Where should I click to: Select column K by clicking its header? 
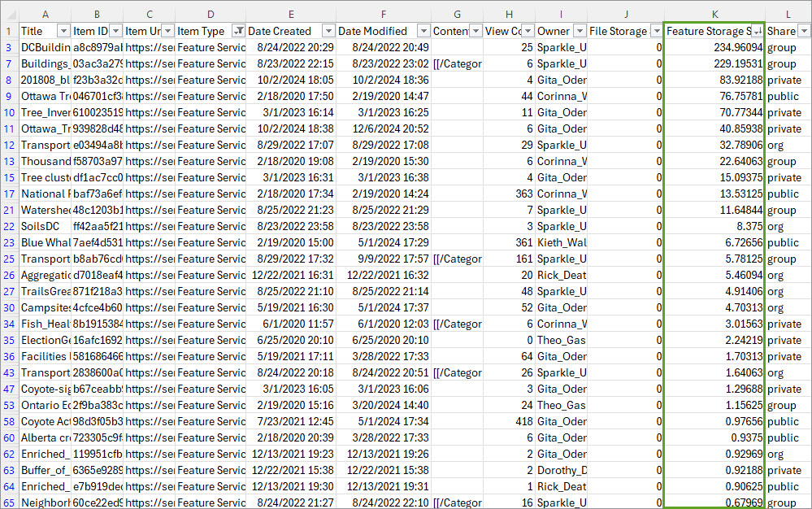point(714,14)
